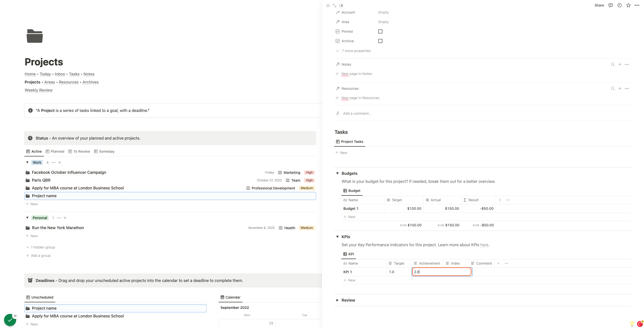Viewport: 644px width, 328px height.
Task: Add new item to Resources with plus
Action: click(620, 89)
